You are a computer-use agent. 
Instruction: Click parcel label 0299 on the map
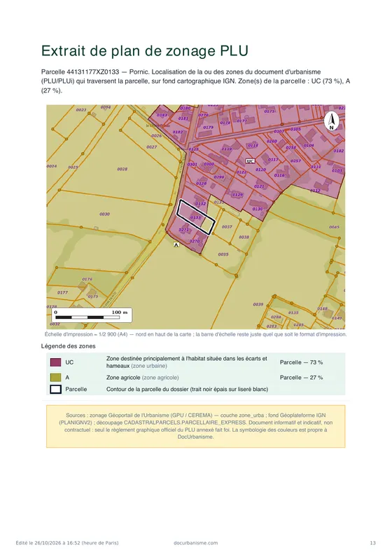point(219,177)
